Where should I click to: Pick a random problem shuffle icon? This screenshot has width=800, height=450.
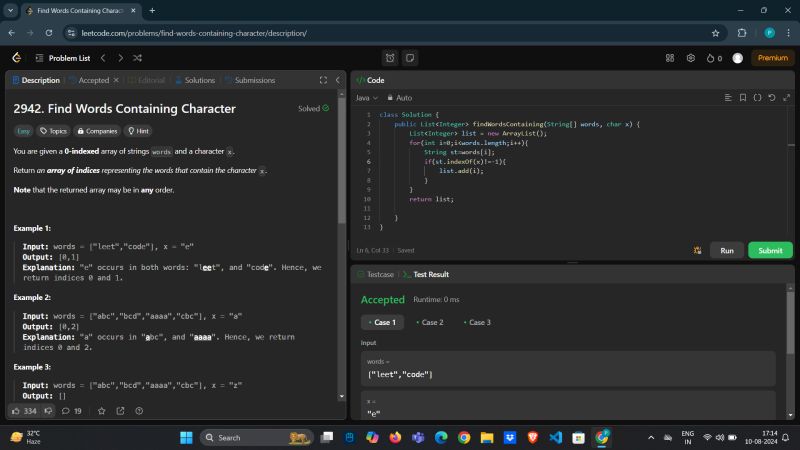point(138,58)
